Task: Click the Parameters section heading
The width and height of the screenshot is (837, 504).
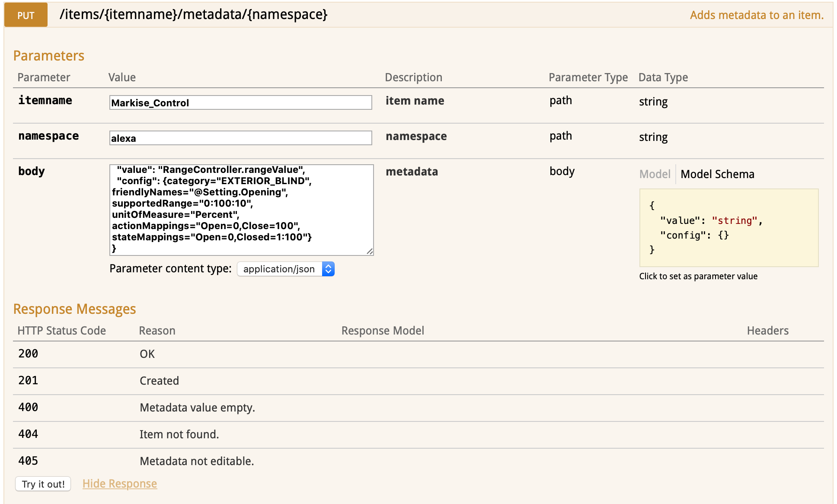Action: coord(49,56)
